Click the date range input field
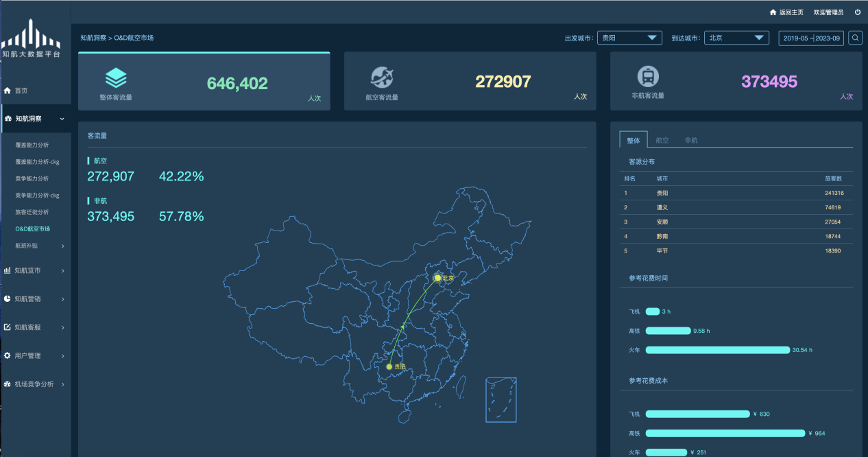The image size is (868, 457). click(x=811, y=38)
